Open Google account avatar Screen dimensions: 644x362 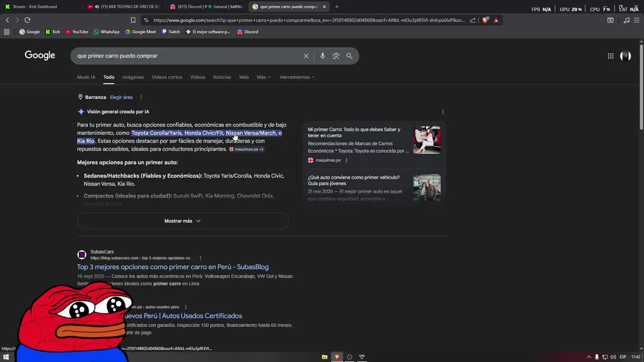coord(625,56)
